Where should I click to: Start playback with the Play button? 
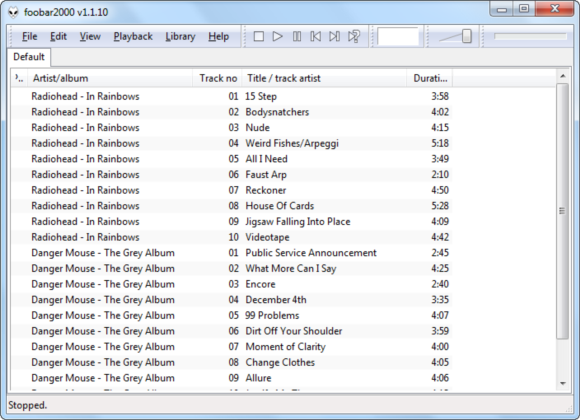pos(277,36)
